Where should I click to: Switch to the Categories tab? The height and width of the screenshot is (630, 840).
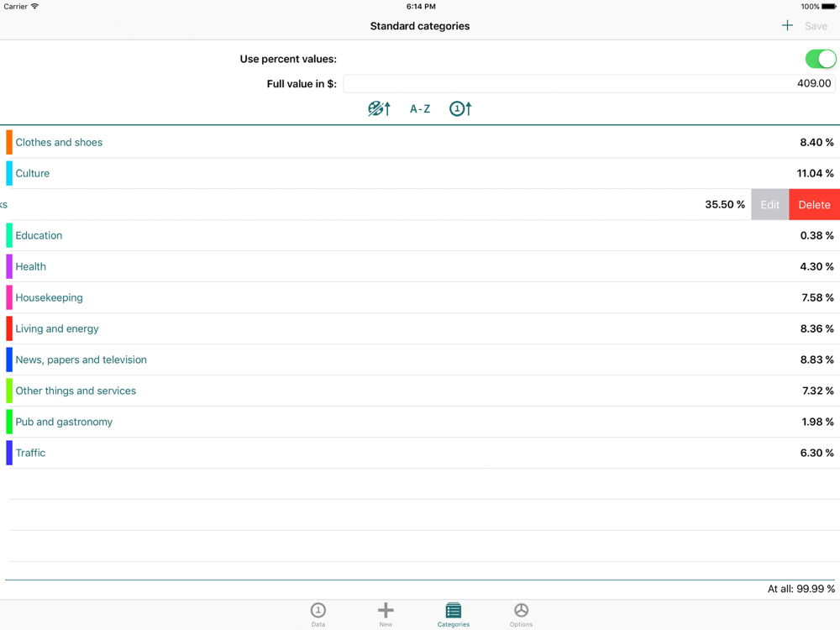pyautogui.click(x=454, y=615)
